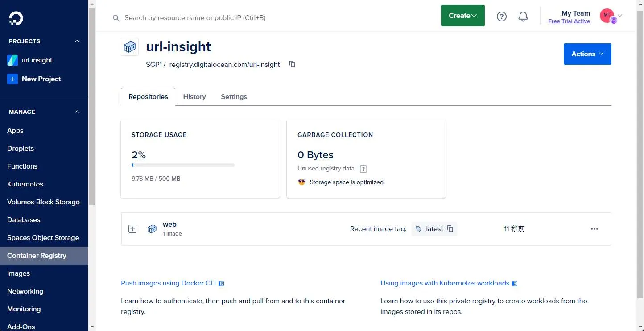Screen dimensions: 644x331
Task: Switch to the History tab
Action: click(194, 96)
